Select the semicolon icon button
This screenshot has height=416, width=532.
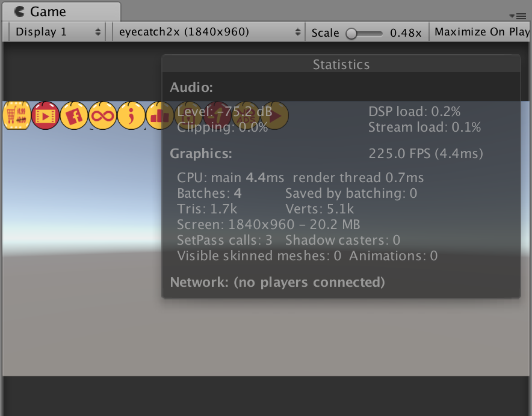coord(131,115)
